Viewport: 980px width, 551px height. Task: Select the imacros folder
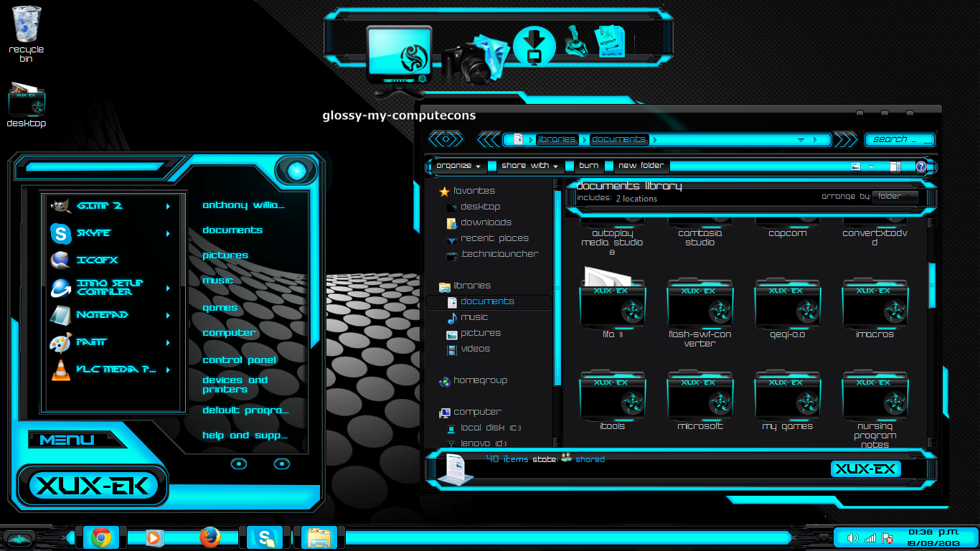[875, 309]
